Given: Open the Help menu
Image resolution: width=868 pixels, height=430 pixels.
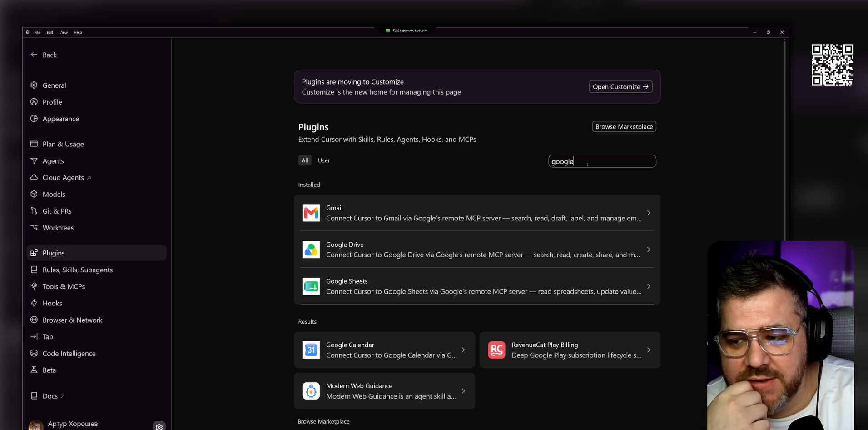Looking at the screenshot, I should [x=78, y=32].
